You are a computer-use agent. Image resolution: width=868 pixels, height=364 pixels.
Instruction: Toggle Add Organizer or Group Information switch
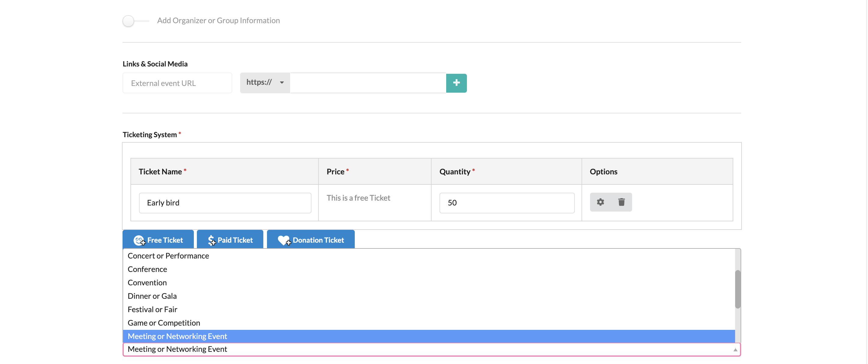point(135,21)
